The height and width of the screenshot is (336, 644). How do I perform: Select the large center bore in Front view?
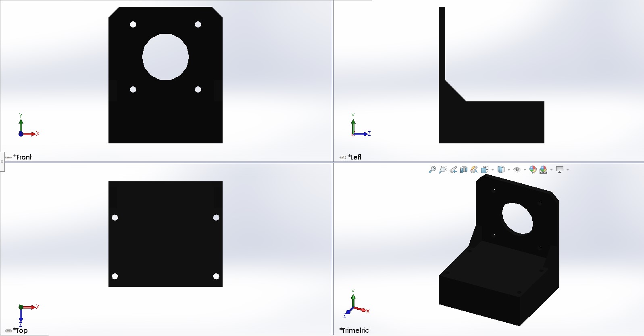click(x=165, y=57)
